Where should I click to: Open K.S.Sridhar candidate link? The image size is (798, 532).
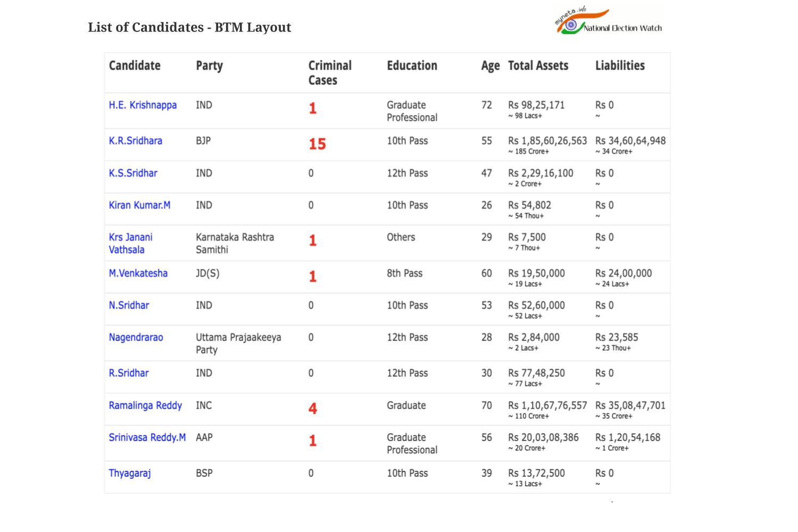133,173
